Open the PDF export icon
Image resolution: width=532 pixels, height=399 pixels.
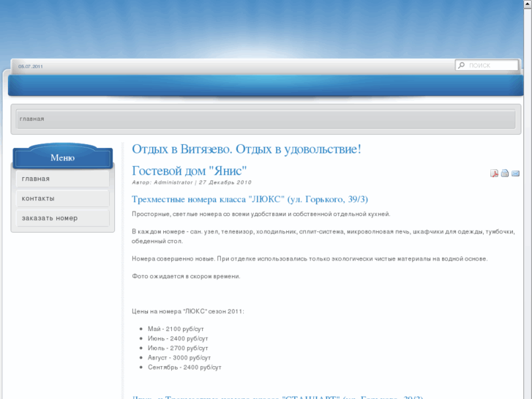point(495,174)
